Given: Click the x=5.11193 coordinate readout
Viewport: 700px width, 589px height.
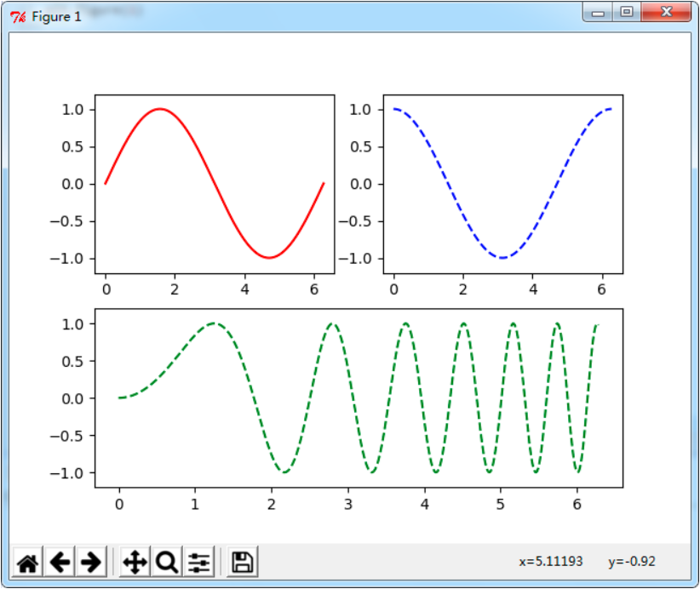Looking at the screenshot, I should (549, 562).
